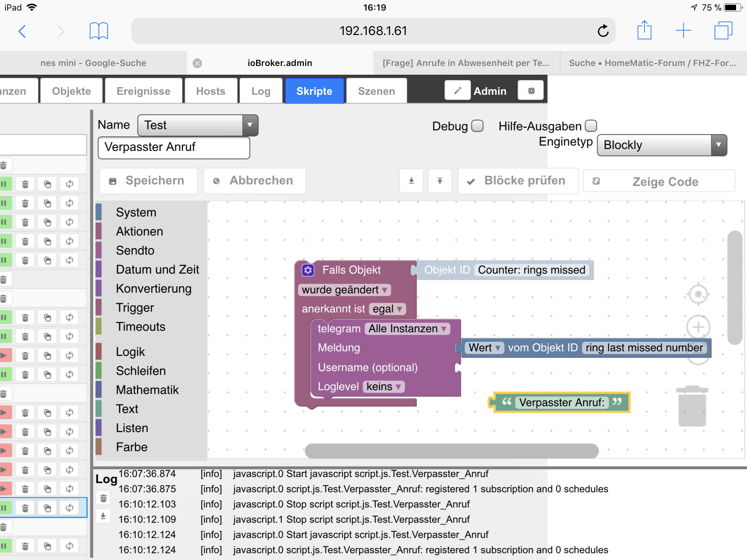The image size is (747, 560).
Task: Open the 'Alle Instanzen' telegram dropdown
Action: click(407, 329)
